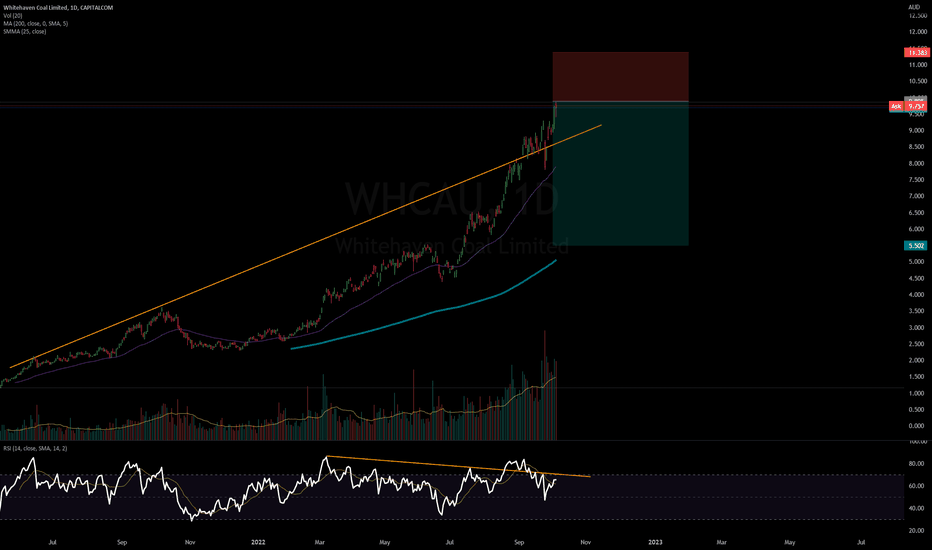Select the red stop-loss zone of short position
This screenshot has width=932, height=550.
(621, 77)
